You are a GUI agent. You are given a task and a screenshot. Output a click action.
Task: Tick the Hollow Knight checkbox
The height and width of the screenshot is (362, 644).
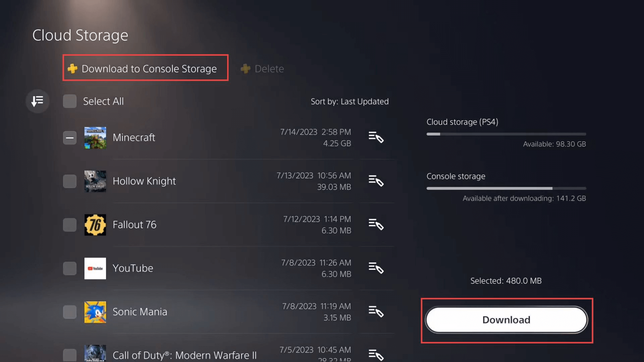coord(70,181)
